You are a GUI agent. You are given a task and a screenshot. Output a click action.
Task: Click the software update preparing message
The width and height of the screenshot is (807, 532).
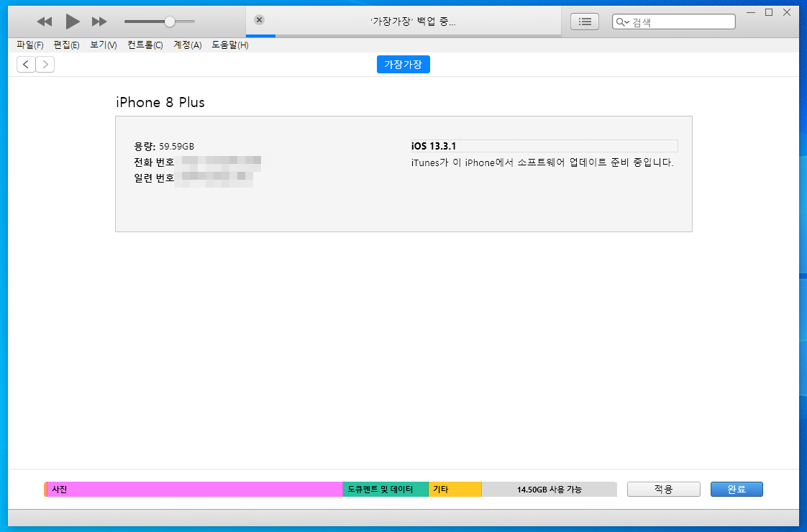[542, 162]
